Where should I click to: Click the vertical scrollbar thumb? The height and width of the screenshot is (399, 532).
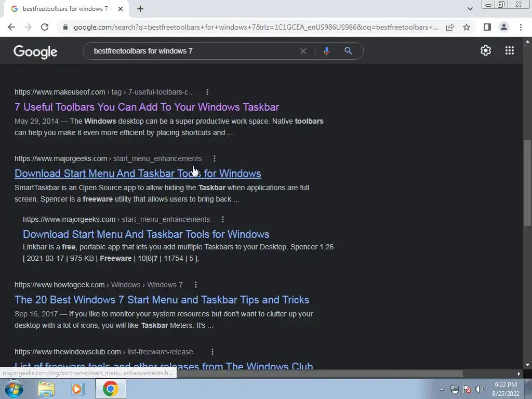527,182
